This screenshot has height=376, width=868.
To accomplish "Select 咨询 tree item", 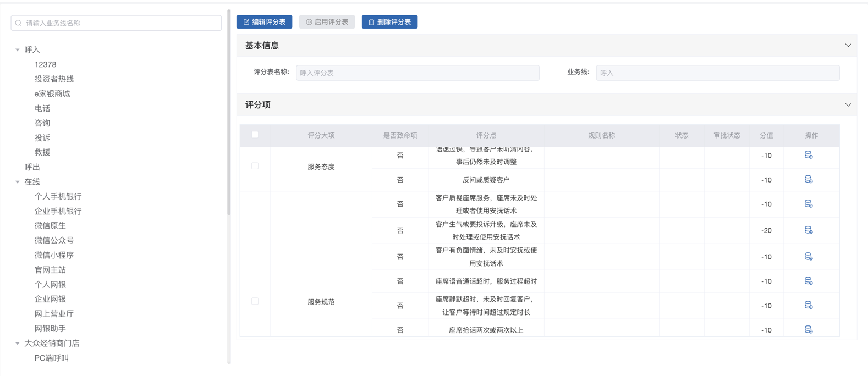I will (x=42, y=123).
